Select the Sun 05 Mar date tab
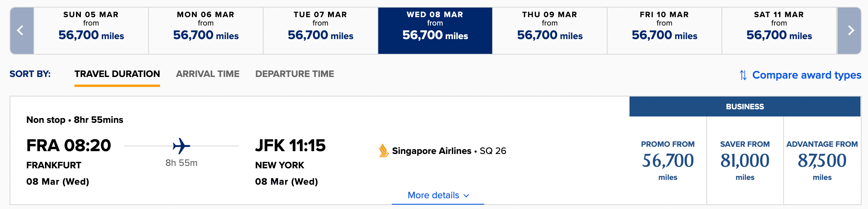868x209 pixels. [91, 30]
